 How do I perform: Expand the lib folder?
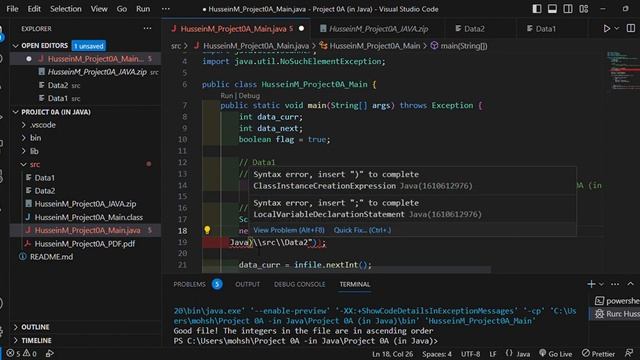pos(34,151)
